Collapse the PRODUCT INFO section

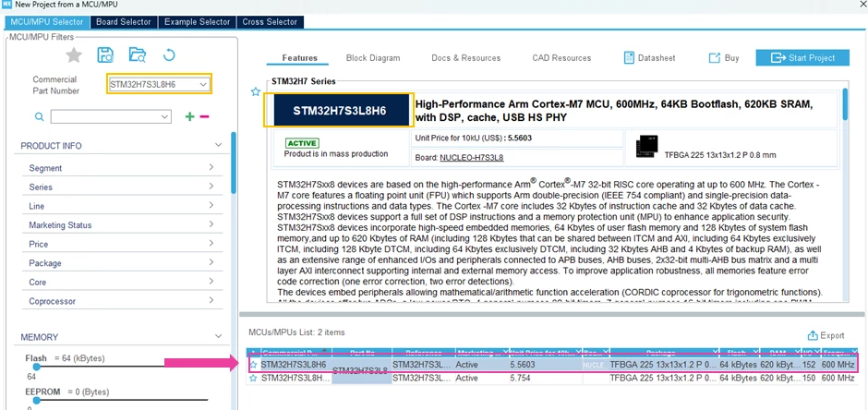pyautogui.click(x=219, y=146)
